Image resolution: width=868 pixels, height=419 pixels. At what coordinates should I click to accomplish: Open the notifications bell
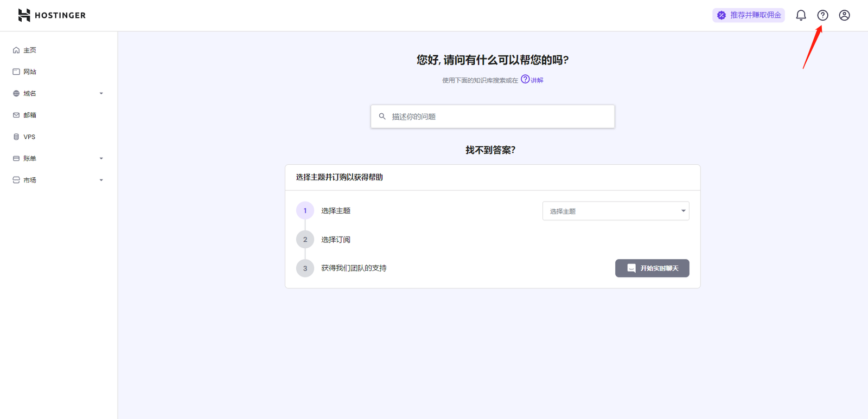[x=801, y=15]
